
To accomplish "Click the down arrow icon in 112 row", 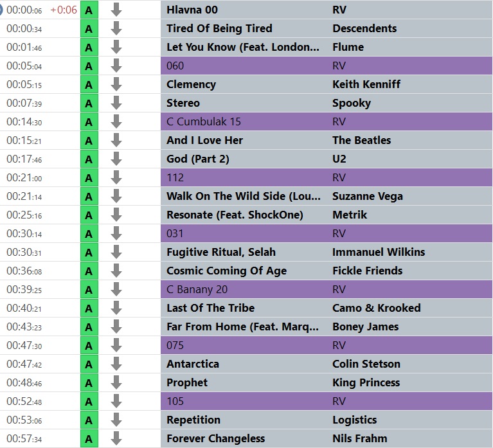I will [x=116, y=177].
